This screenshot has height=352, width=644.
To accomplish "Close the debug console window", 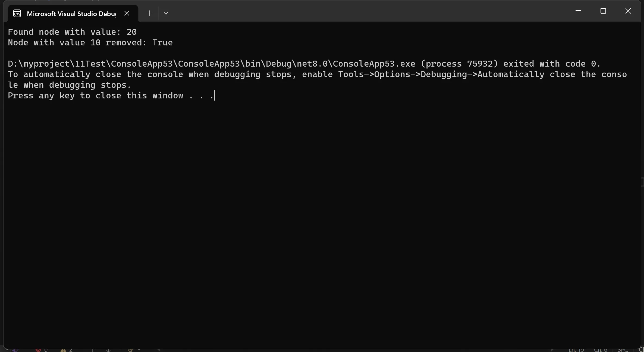I will [x=628, y=11].
